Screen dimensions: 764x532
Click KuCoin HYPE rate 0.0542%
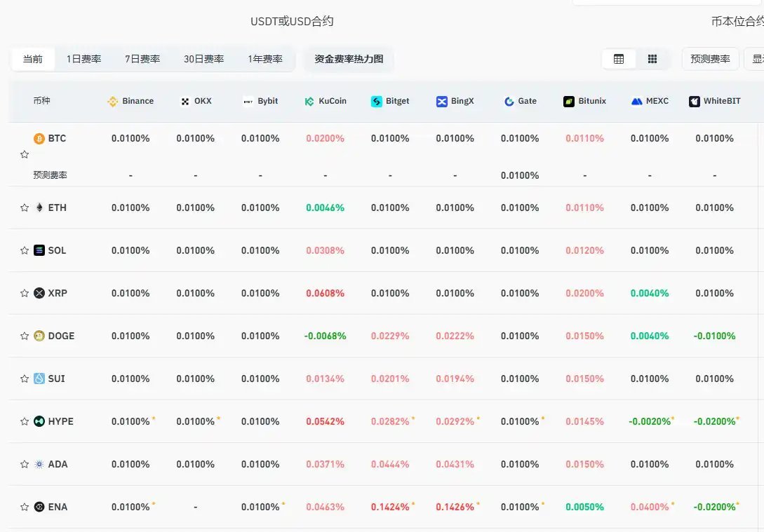click(x=325, y=421)
